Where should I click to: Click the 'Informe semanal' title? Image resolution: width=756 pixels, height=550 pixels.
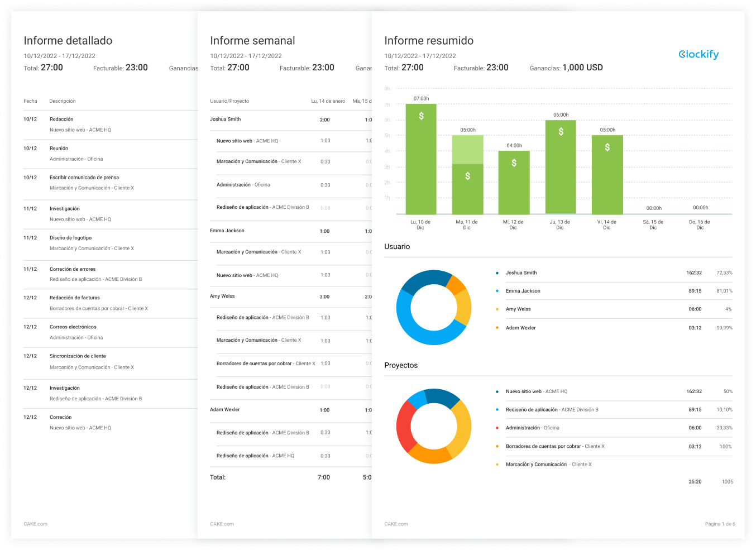coord(252,41)
